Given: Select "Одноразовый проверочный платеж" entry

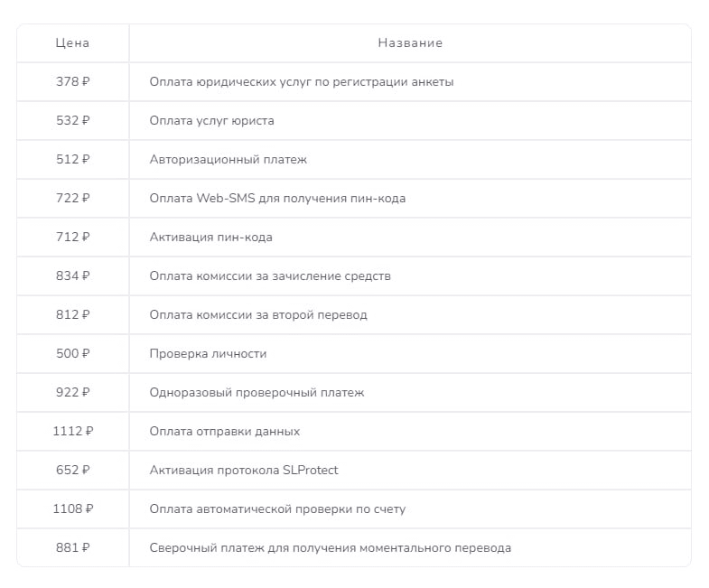Looking at the screenshot, I should 257,393.
